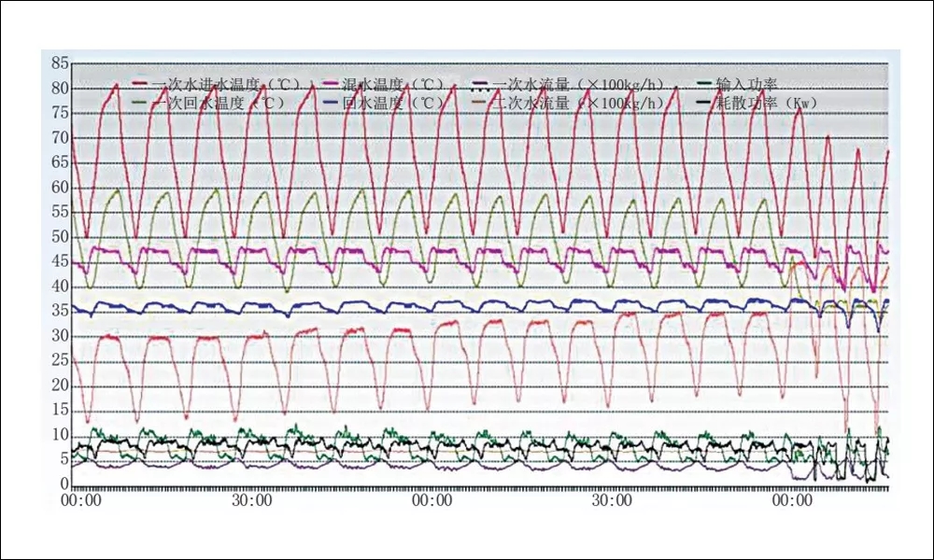Click the olive 一次回水温度 legend swatch
The width and height of the screenshot is (934, 560).
(141, 103)
